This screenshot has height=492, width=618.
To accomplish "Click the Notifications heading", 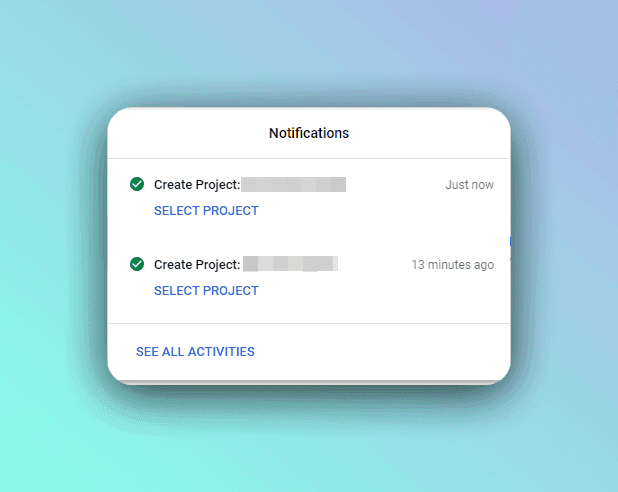I will (x=309, y=133).
